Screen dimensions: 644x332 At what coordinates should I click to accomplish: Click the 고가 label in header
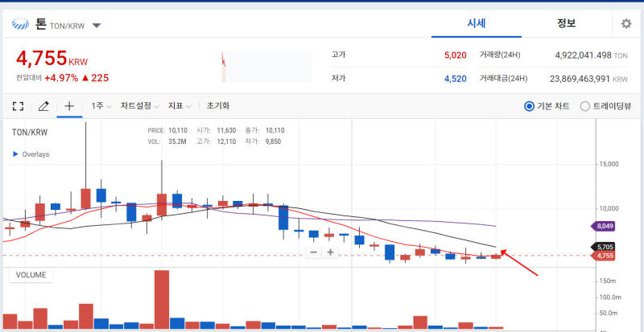pyautogui.click(x=338, y=55)
